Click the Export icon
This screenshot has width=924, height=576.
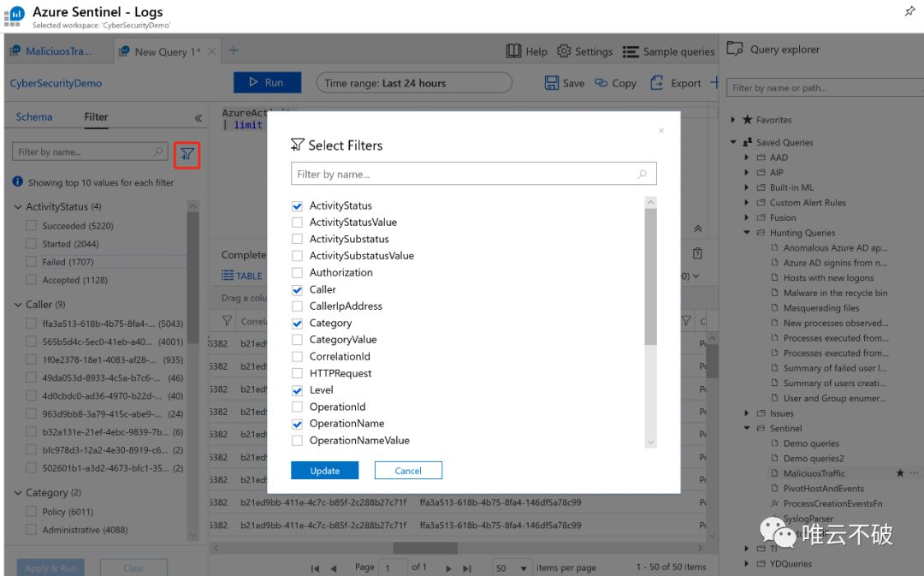(656, 82)
